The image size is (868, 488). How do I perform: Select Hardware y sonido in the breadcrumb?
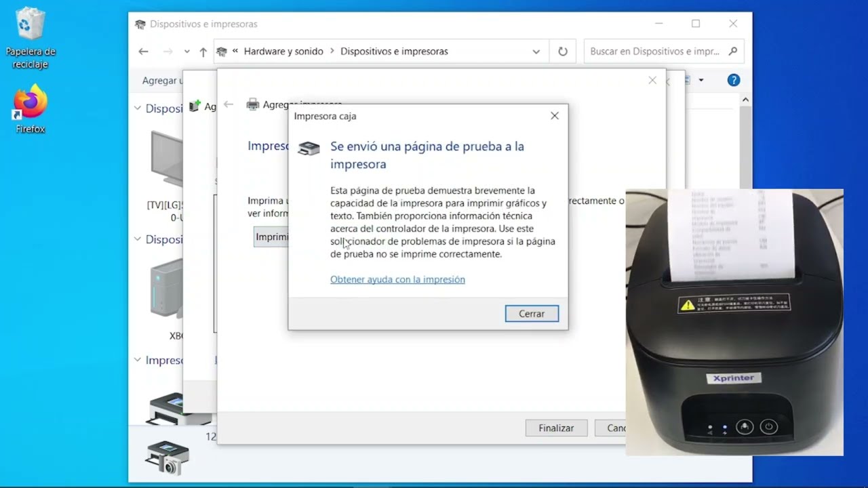click(x=283, y=52)
